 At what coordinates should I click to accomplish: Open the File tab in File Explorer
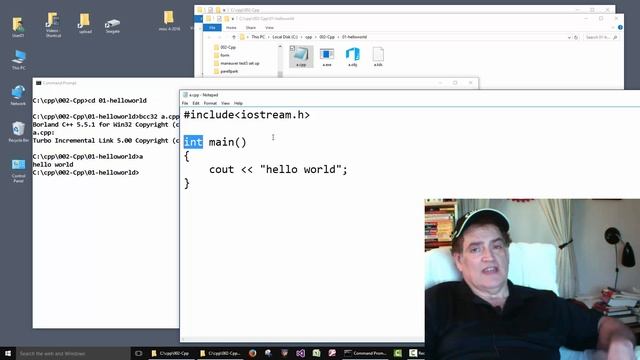coord(212,27)
